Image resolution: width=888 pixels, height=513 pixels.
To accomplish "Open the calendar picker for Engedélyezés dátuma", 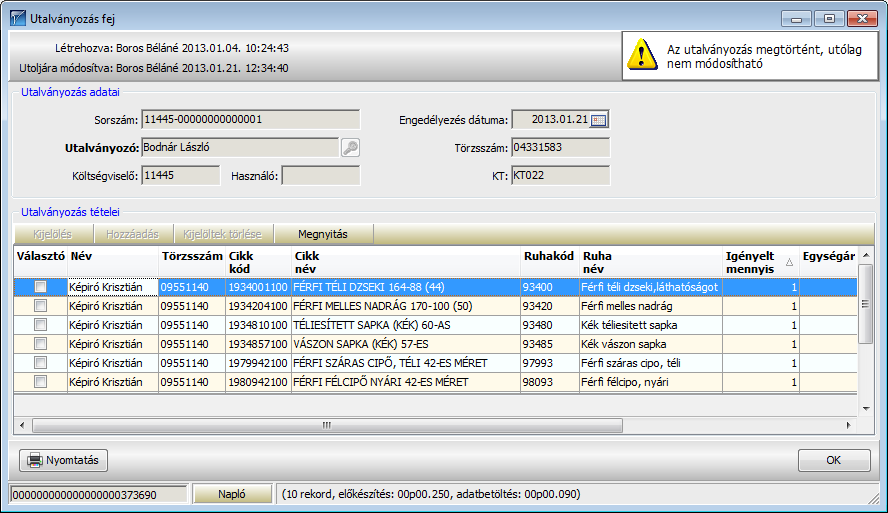I will 598,120.
